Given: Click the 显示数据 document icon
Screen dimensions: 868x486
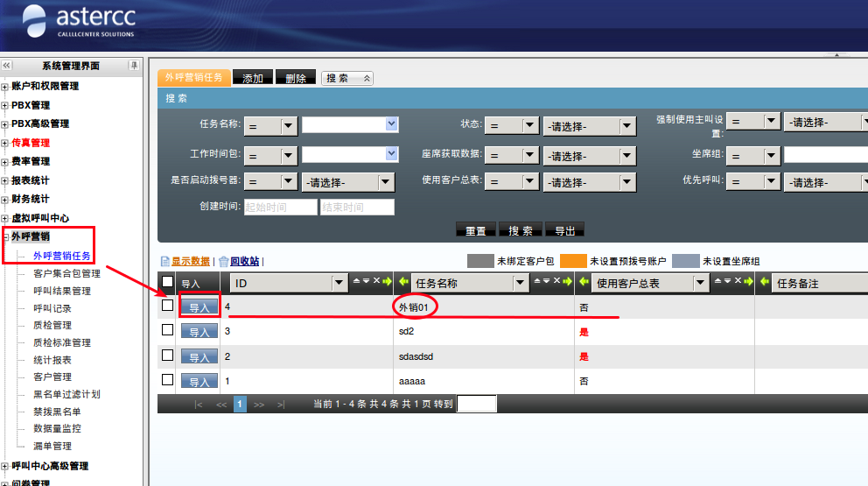Looking at the screenshot, I should coord(164,261).
